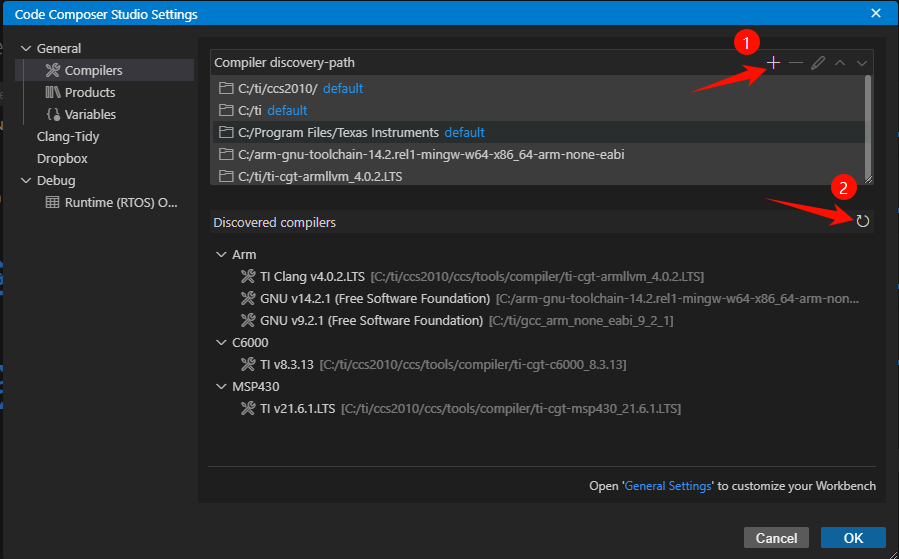
Task: Click folder icon beside C:/ti default path
Action: 226,110
